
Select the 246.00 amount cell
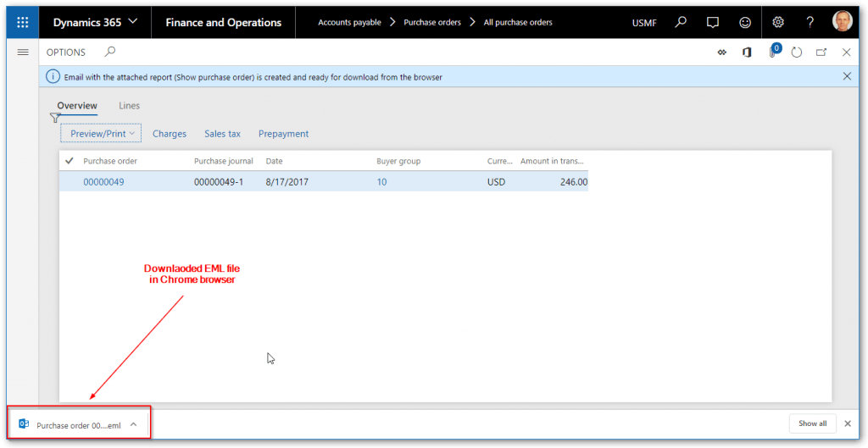click(x=574, y=181)
